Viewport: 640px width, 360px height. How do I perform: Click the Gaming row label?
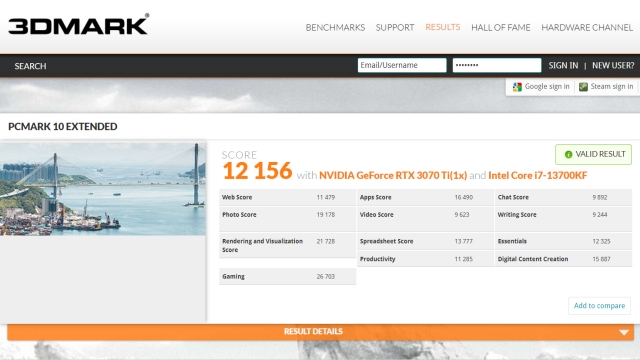(233, 276)
